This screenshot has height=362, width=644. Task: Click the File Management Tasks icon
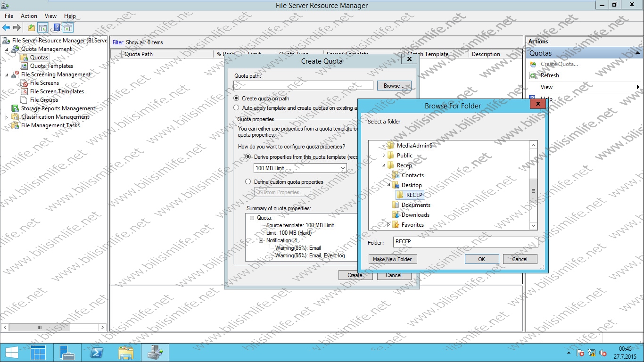tap(16, 125)
